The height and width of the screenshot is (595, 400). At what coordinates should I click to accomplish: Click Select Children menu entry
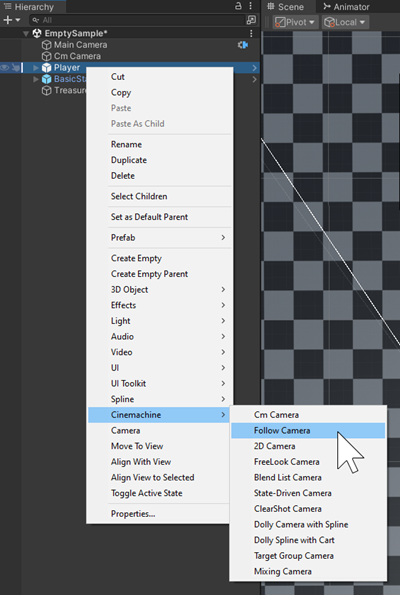click(160, 196)
